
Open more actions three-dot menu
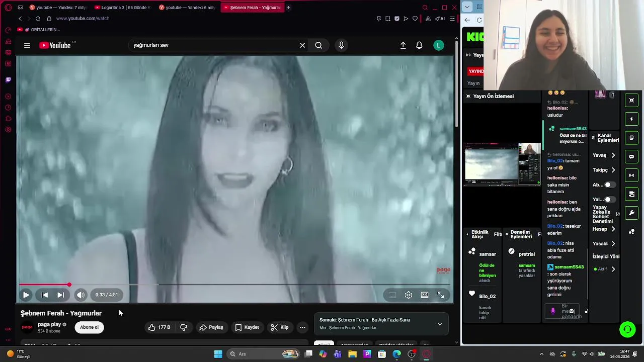tap(302, 327)
